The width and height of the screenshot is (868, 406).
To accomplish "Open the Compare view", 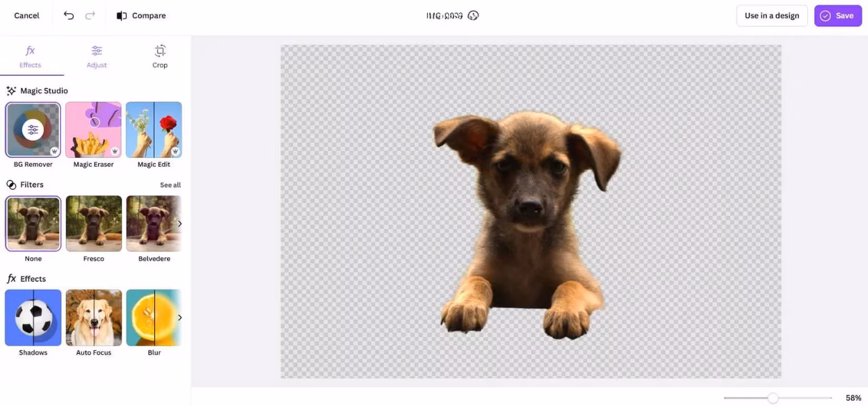I will pyautogui.click(x=140, y=15).
